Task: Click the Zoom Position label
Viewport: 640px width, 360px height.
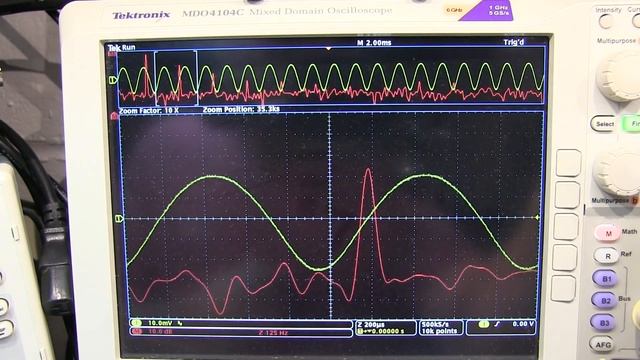Action: click(x=241, y=109)
